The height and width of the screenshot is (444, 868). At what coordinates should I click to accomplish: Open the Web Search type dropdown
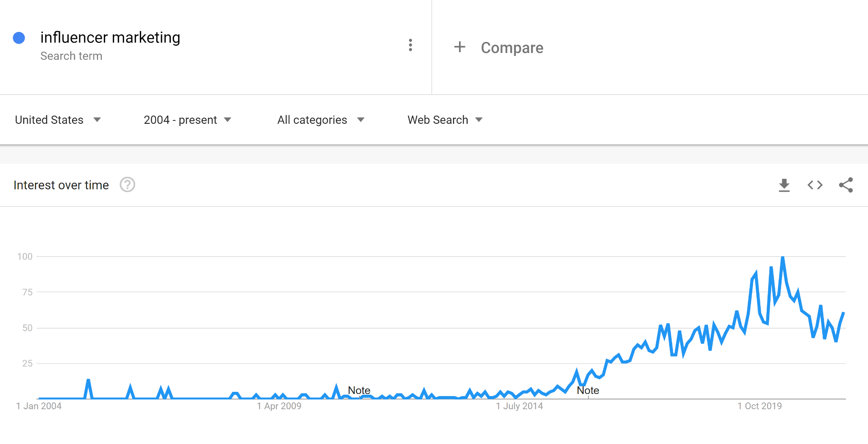(445, 120)
